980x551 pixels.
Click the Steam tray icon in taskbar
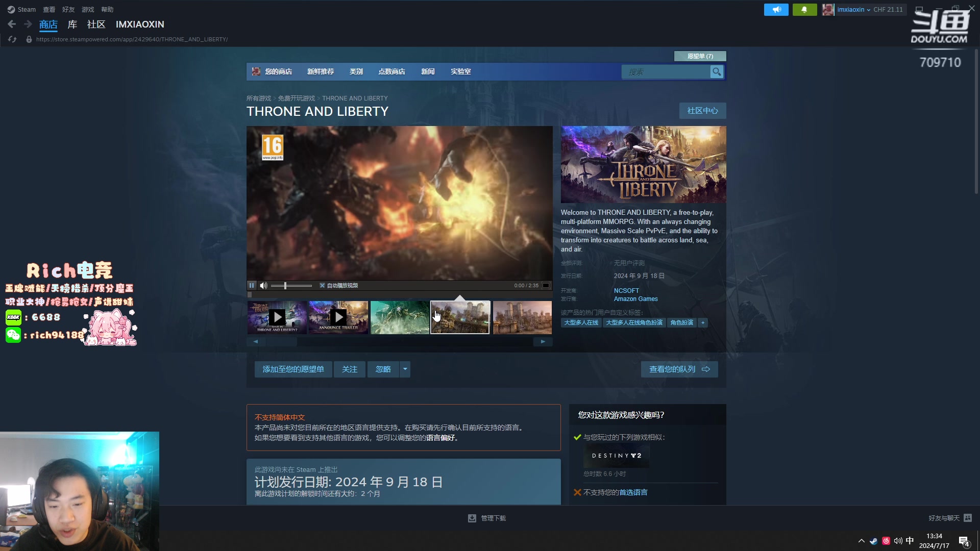pyautogui.click(x=874, y=541)
